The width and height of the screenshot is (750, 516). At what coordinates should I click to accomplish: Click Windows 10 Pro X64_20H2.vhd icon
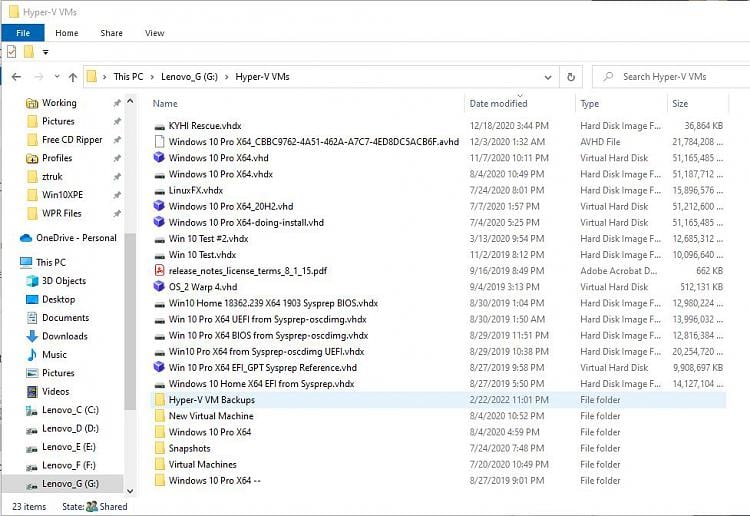(159, 206)
